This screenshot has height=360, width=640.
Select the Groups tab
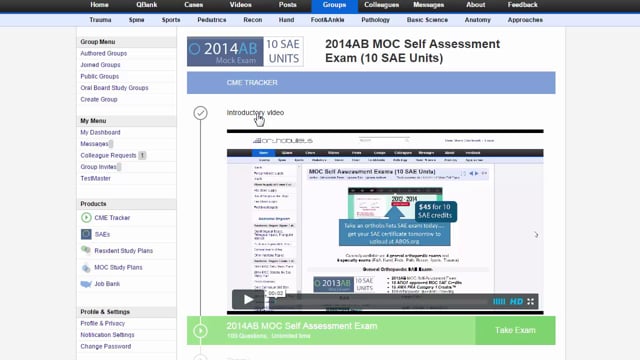pos(334,5)
